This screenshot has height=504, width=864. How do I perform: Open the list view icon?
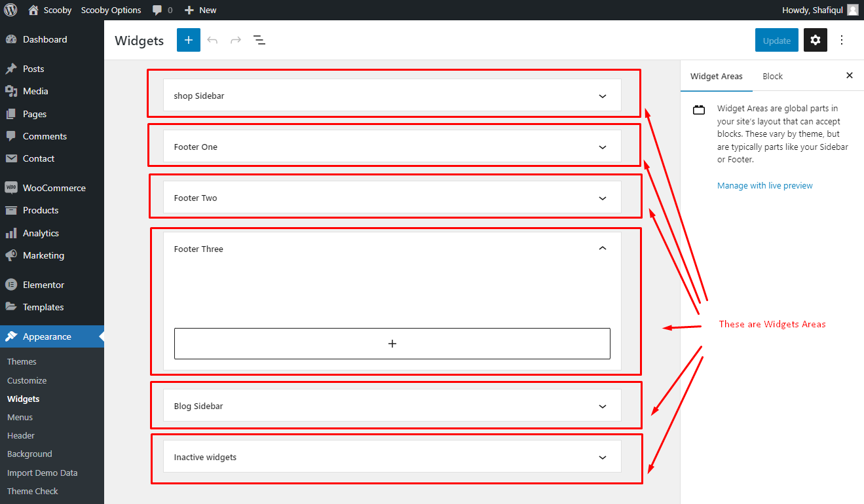tap(259, 40)
